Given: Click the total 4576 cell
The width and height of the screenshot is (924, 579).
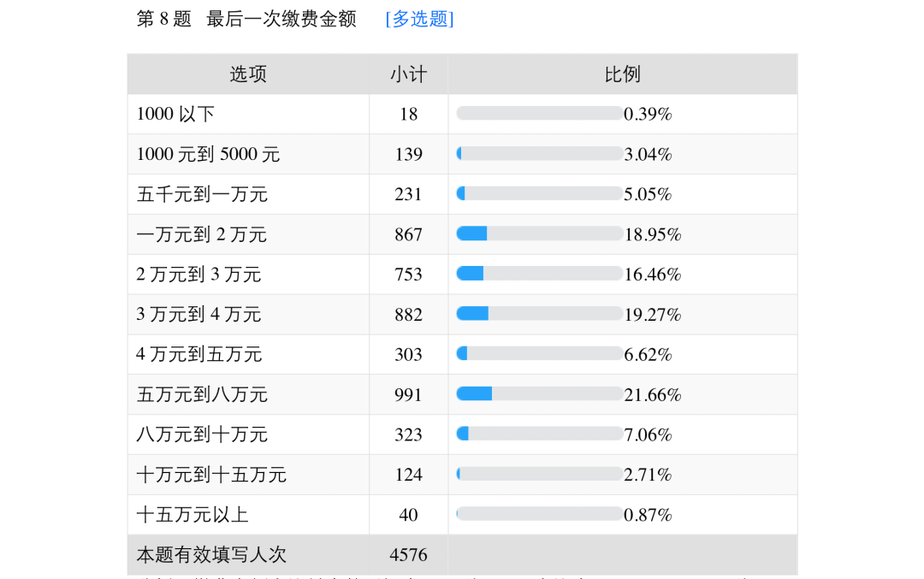Looking at the screenshot, I should [x=408, y=555].
